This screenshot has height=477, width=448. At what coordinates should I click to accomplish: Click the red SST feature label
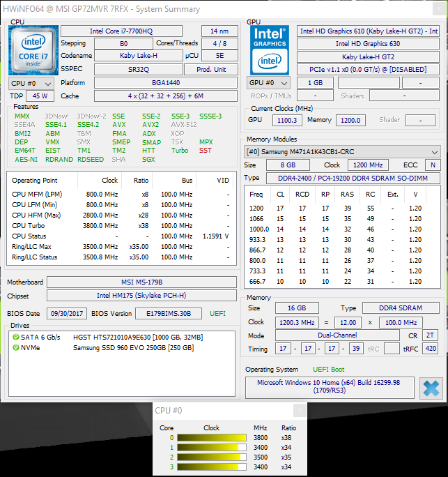click(x=205, y=150)
